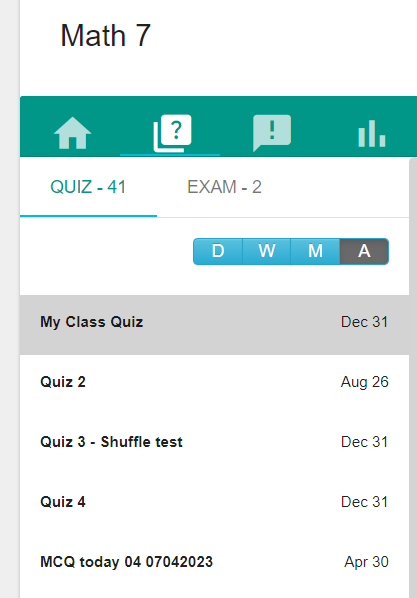Select the A all filter button
The image size is (417, 598).
click(x=364, y=251)
